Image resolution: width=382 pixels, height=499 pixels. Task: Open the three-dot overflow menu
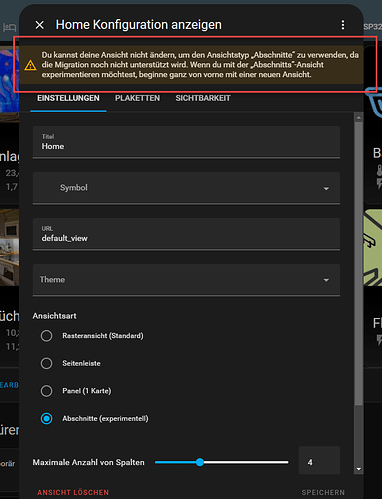(343, 25)
